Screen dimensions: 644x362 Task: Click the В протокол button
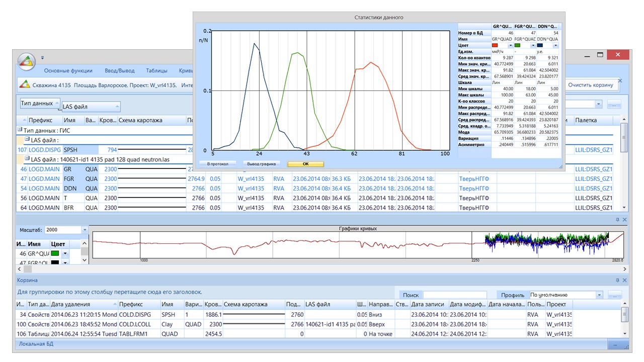pos(217,164)
